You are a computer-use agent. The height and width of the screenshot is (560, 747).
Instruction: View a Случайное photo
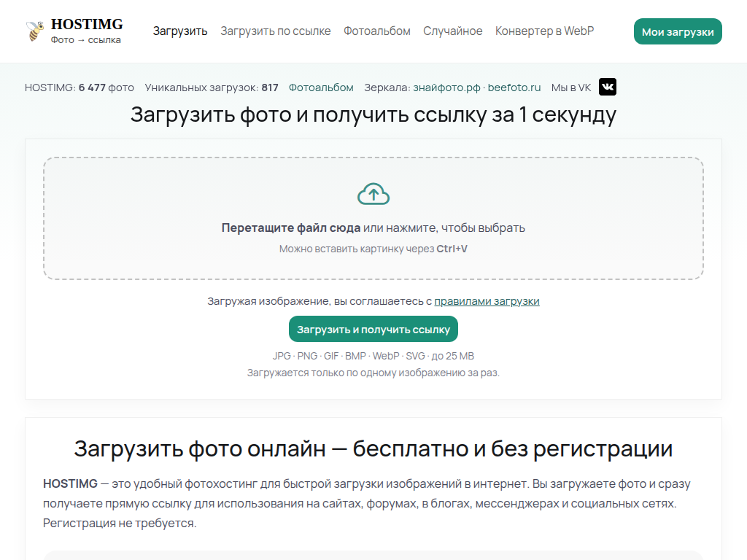[x=452, y=31]
